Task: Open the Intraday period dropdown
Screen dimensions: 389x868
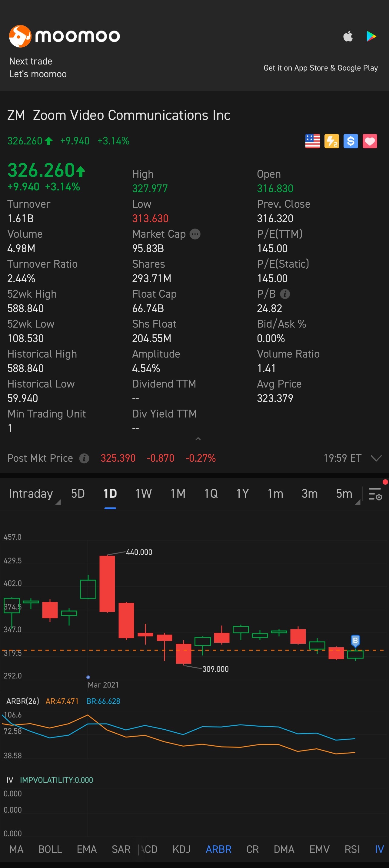Action: (34, 494)
